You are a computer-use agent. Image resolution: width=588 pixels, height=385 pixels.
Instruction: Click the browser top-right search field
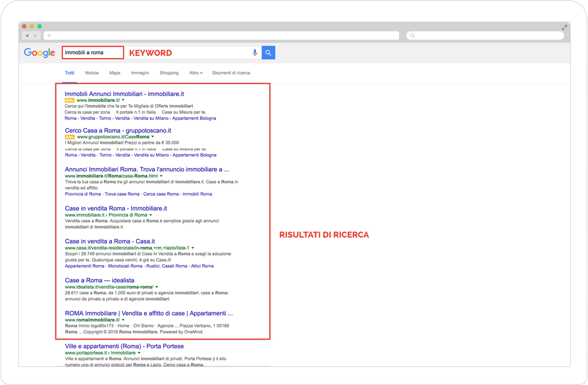[x=485, y=36]
